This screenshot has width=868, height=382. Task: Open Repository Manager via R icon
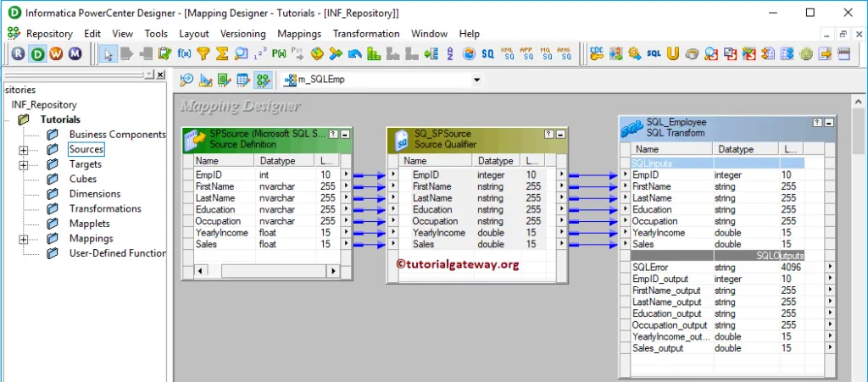pos(19,53)
